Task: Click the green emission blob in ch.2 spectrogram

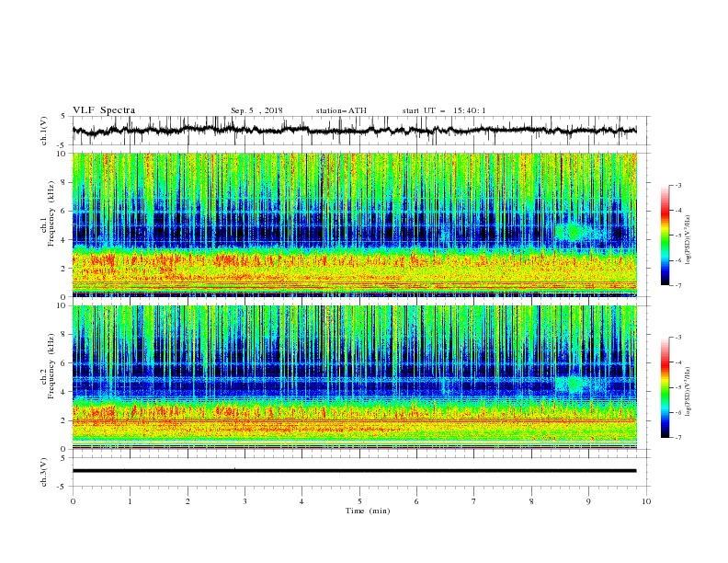Action: [574, 384]
